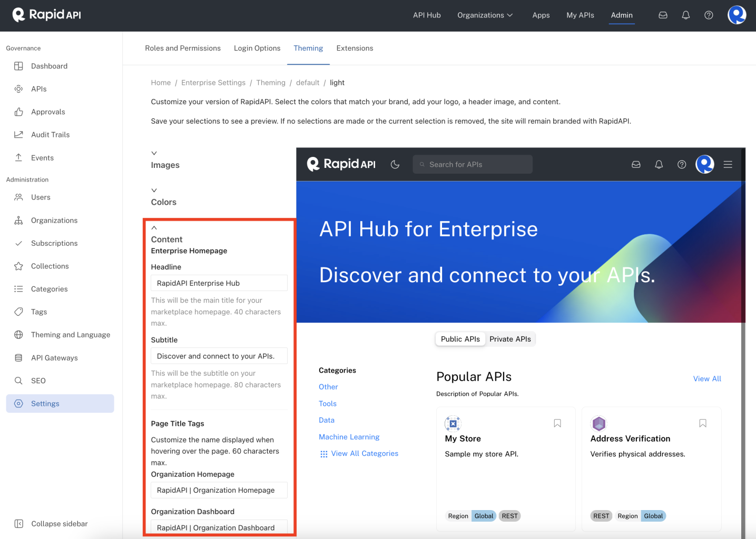Click the Events upload icon
The height and width of the screenshot is (539, 756).
click(x=18, y=157)
